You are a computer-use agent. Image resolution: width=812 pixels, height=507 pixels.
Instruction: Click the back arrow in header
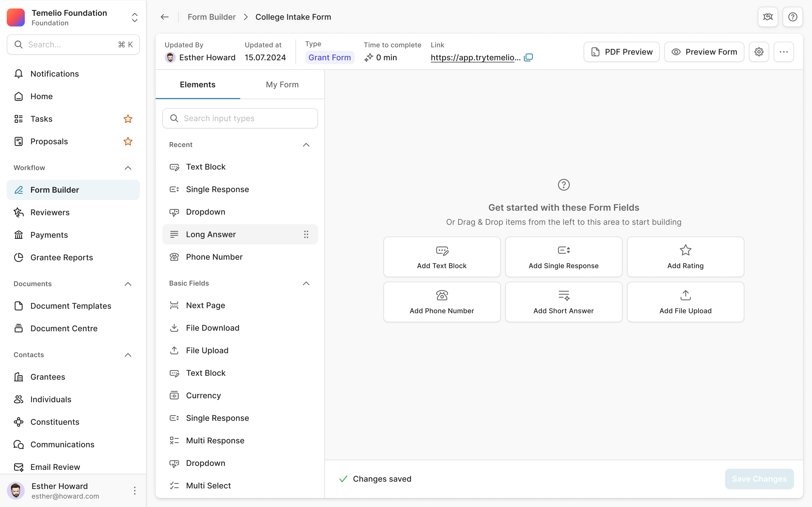[x=164, y=17]
